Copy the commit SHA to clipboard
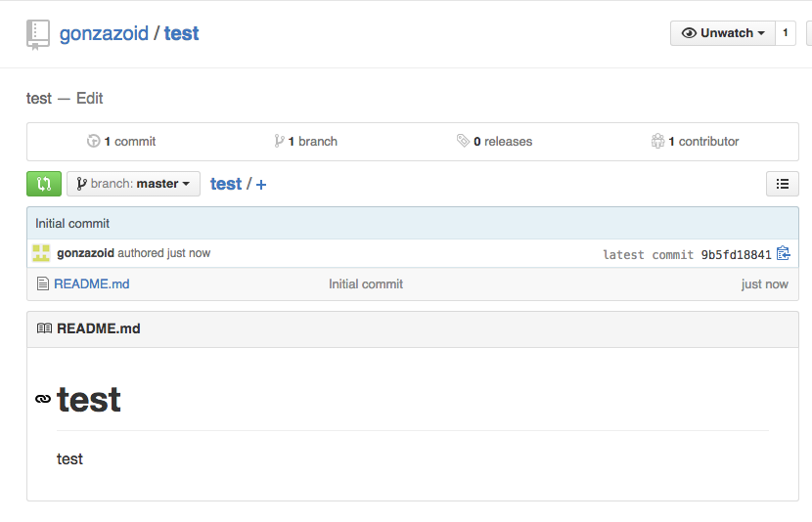 point(782,254)
